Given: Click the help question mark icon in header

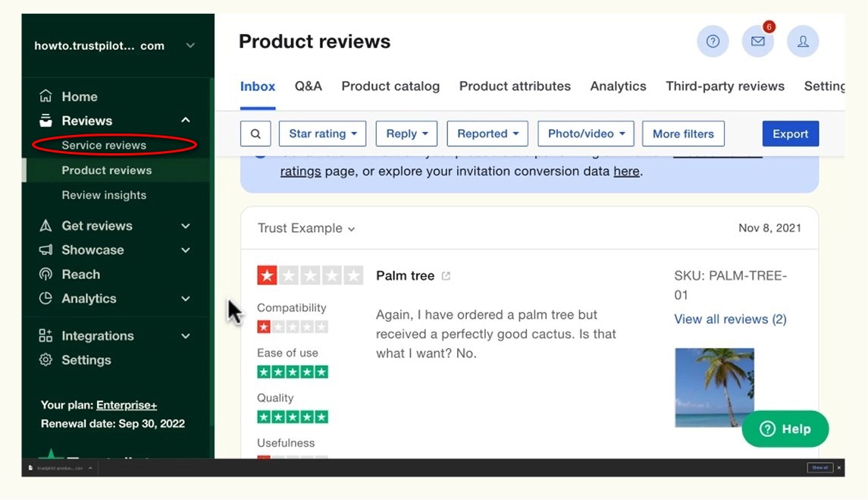Looking at the screenshot, I should coord(713,42).
